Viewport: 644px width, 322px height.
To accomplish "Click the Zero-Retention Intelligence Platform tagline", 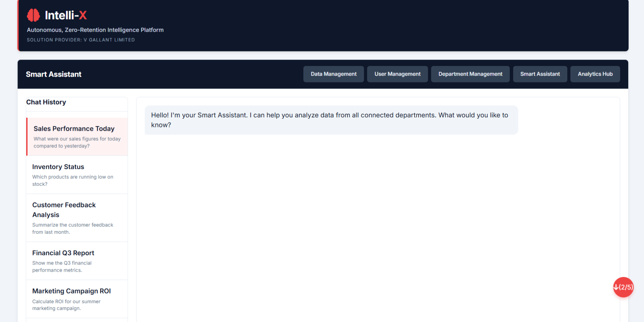I will pyautogui.click(x=95, y=30).
